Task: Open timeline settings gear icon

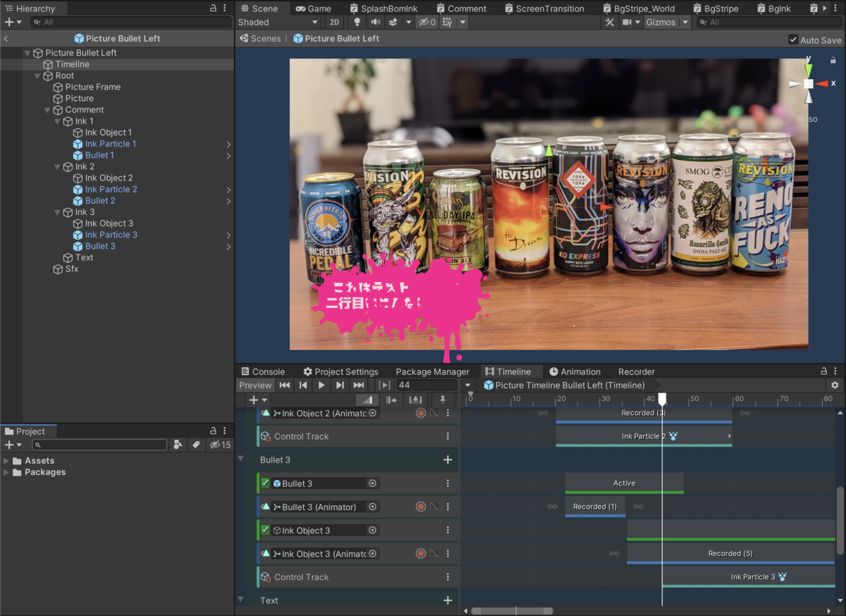Action: coord(835,385)
